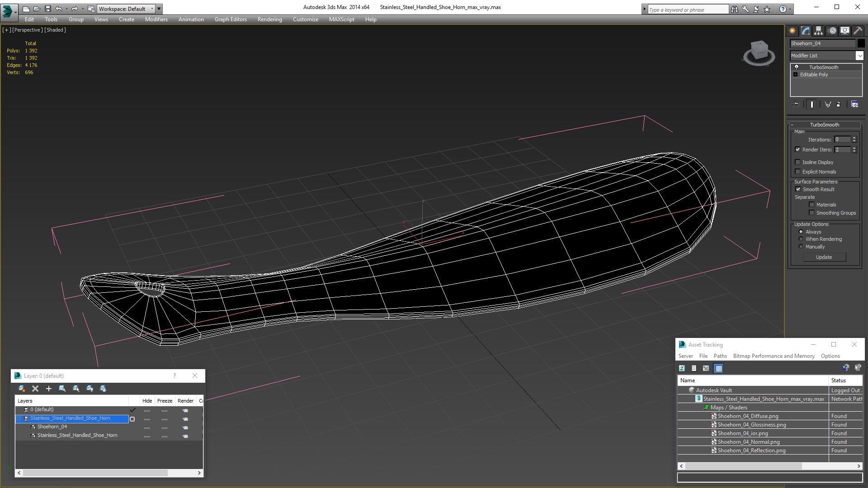Viewport: 868px width, 488px height.
Task: Toggle Show End Result icon
Action: pyautogui.click(x=812, y=104)
